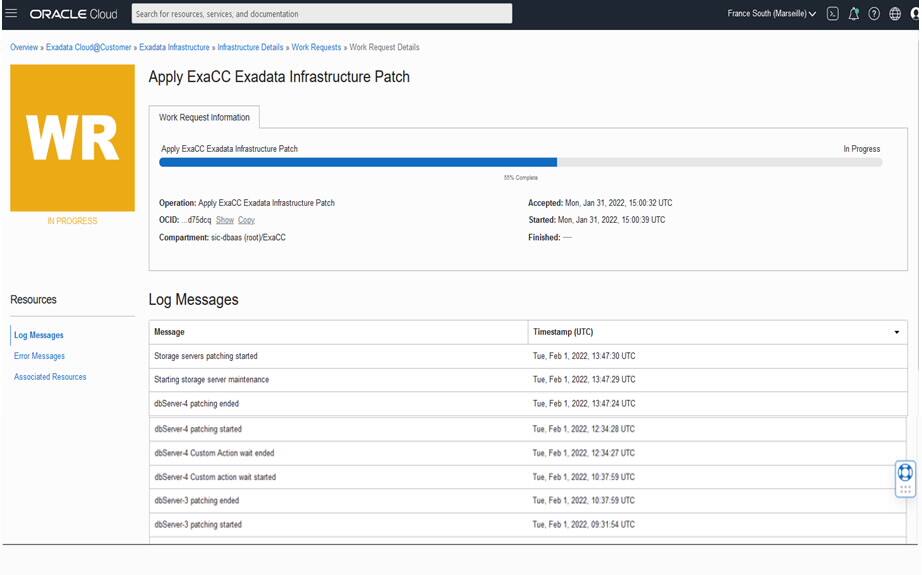Open the notifications bell
This screenshot has width=922, height=575.
(x=853, y=14)
